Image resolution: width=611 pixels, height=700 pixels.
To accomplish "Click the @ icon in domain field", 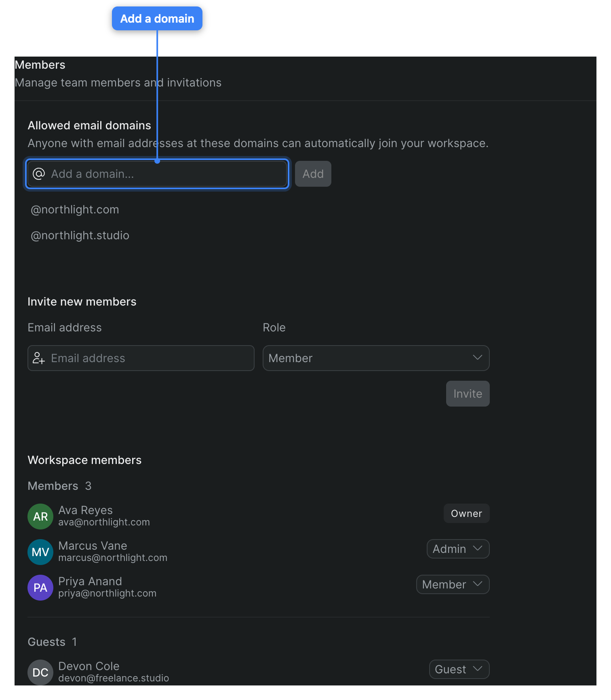I will coord(39,174).
